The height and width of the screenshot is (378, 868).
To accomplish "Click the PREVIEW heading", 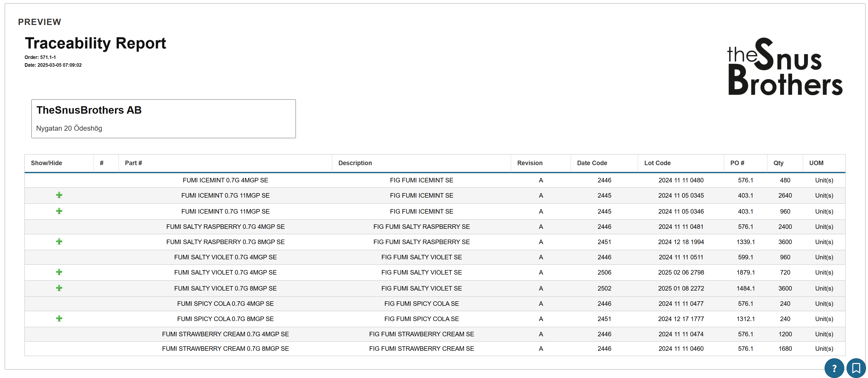I will (39, 22).
